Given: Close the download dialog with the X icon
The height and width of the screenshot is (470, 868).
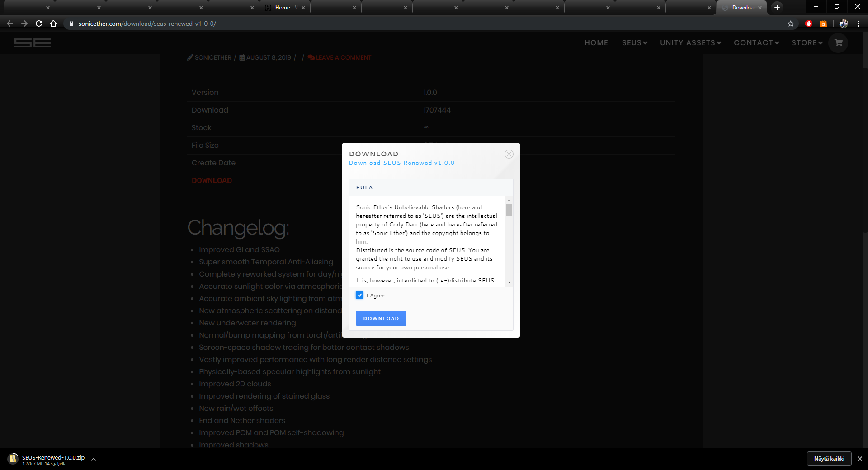Looking at the screenshot, I should (x=509, y=154).
